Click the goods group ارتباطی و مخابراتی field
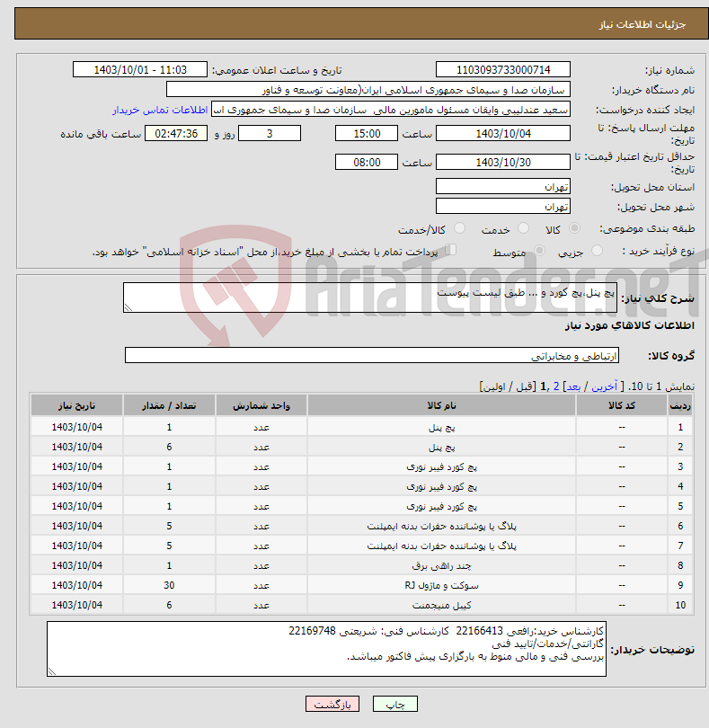This screenshot has width=709, height=728. 372,355
